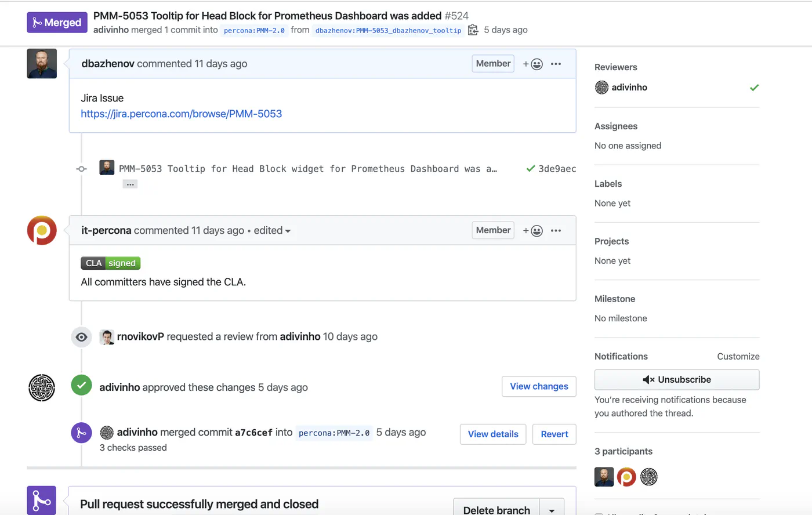Screen dimensions: 812x515
Task: Click the CLA signed badge
Action: pos(110,263)
